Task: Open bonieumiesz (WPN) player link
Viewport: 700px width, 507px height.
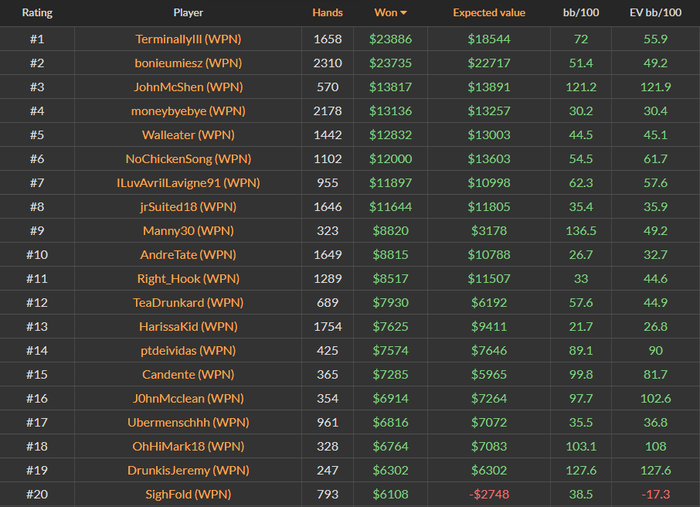Action: coord(188,63)
